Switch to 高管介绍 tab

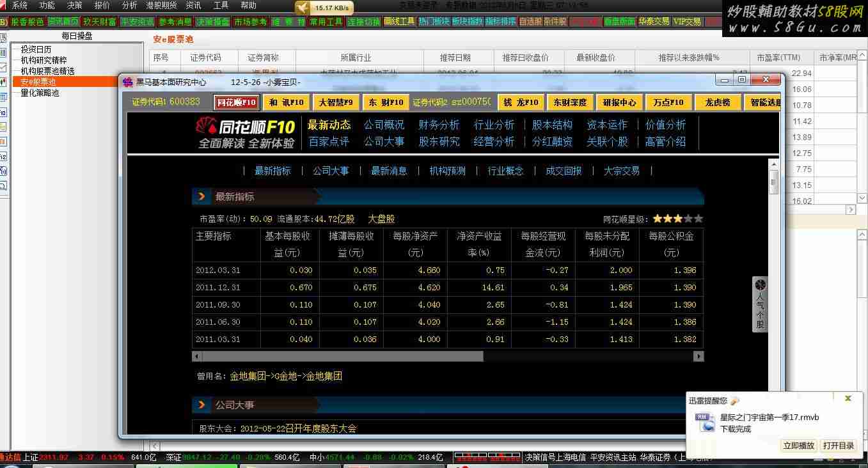click(x=666, y=142)
